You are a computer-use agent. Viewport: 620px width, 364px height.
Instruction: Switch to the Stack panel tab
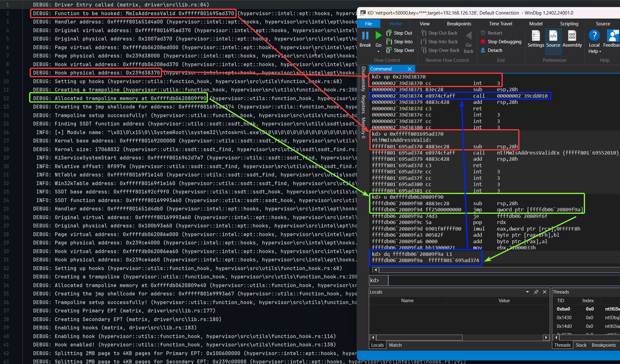pyautogui.click(x=581, y=345)
